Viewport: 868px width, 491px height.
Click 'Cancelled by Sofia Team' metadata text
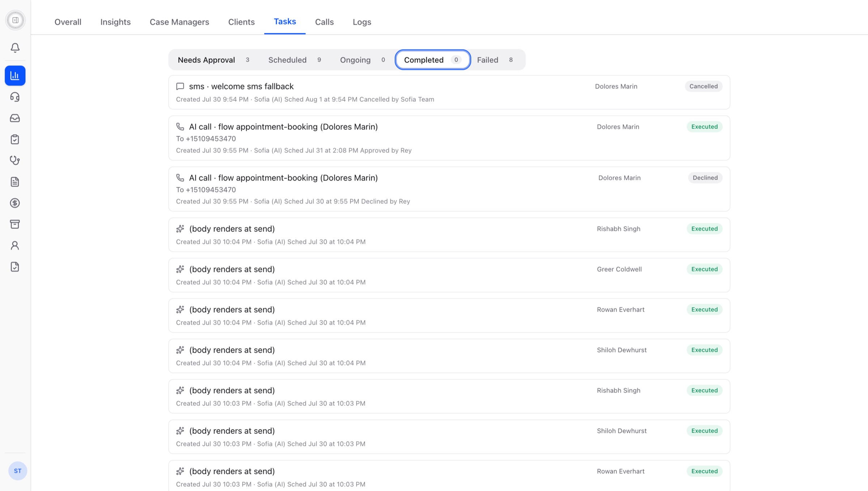(397, 99)
